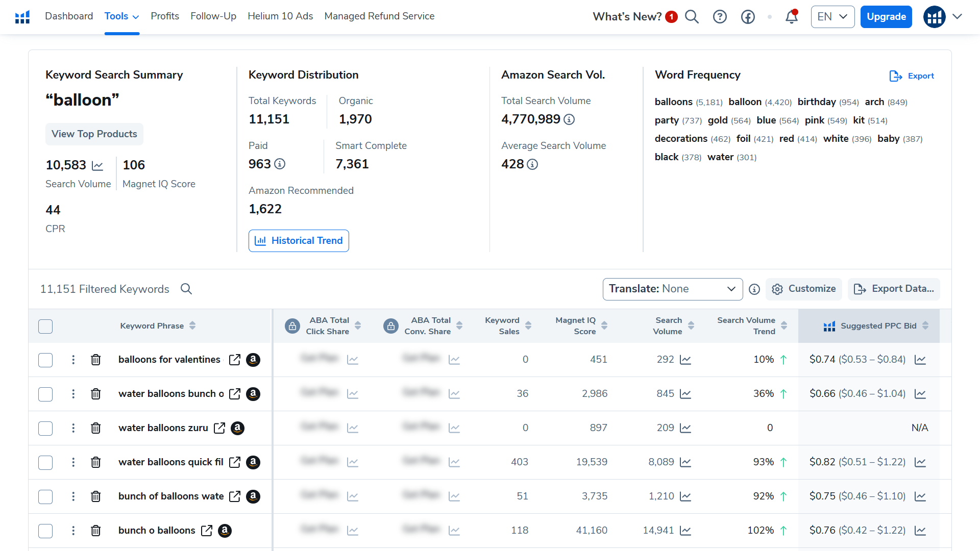Go to the Profits tab
The height and width of the screenshot is (551, 980).
pyautogui.click(x=164, y=16)
